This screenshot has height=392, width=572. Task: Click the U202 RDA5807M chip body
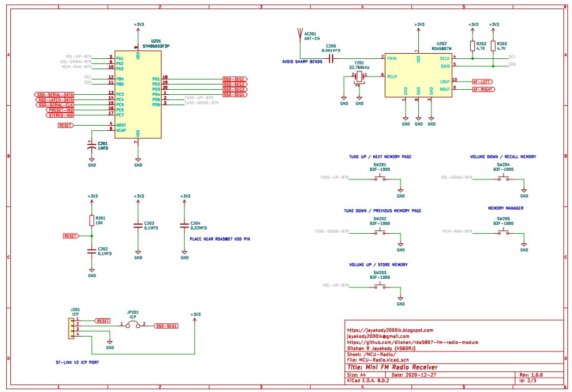pos(418,73)
